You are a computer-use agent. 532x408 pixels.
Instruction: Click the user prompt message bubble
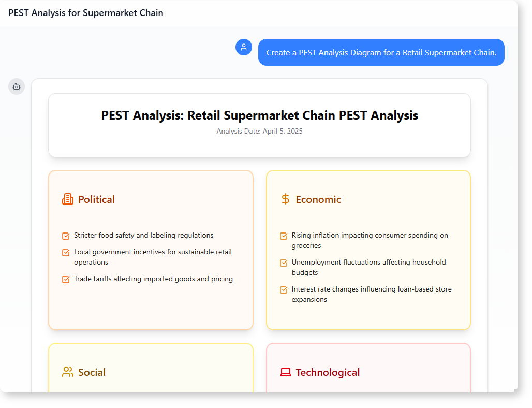tap(381, 52)
